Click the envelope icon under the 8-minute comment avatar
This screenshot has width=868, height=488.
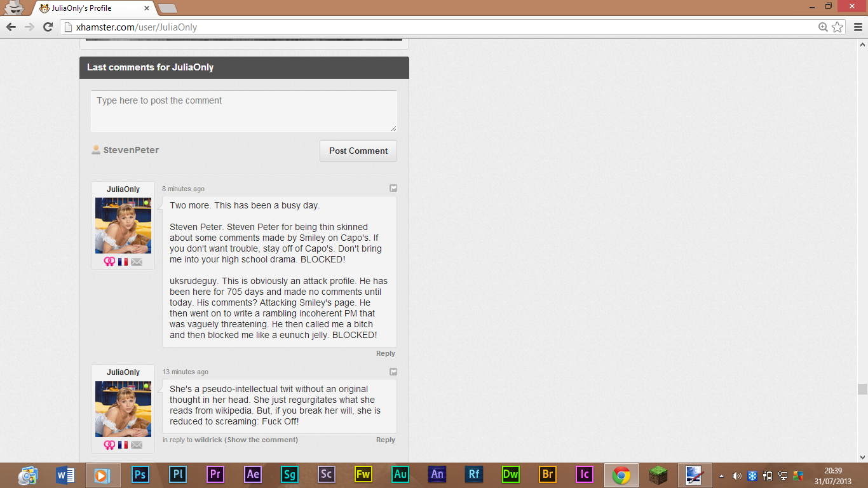pyautogui.click(x=137, y=262)
